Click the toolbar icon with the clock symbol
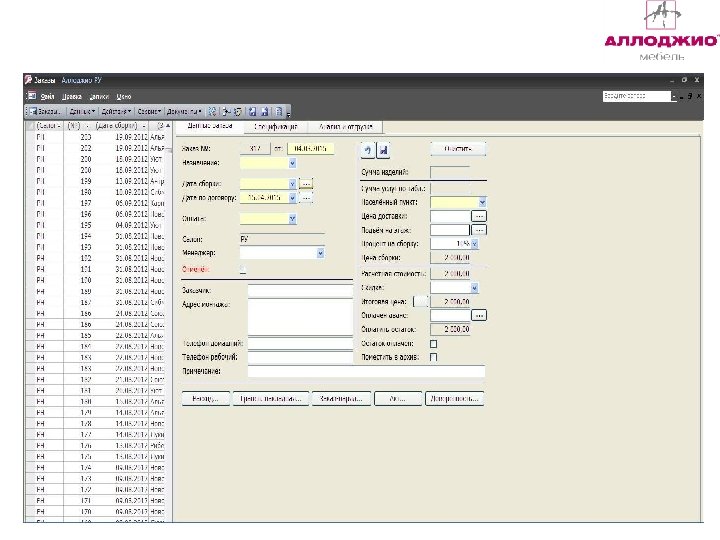The width and height of the screenshot is (720, 540). click(238, 111)
